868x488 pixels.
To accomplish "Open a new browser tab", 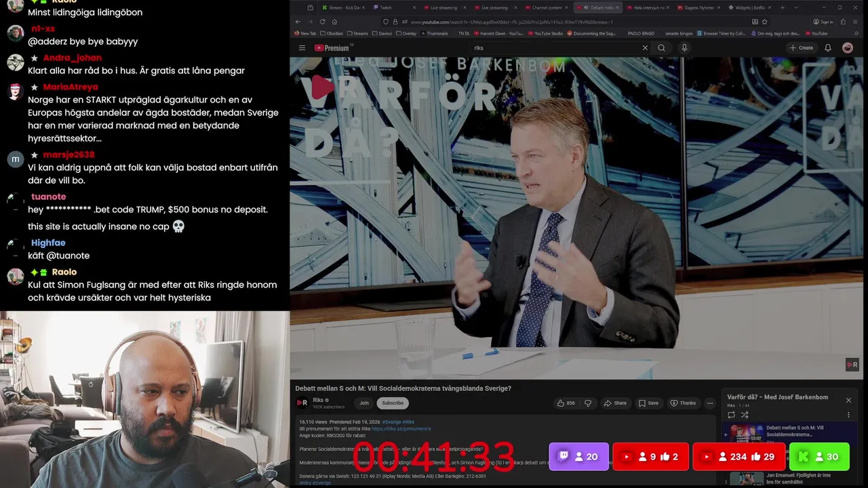I will click(x=782, y=7).
